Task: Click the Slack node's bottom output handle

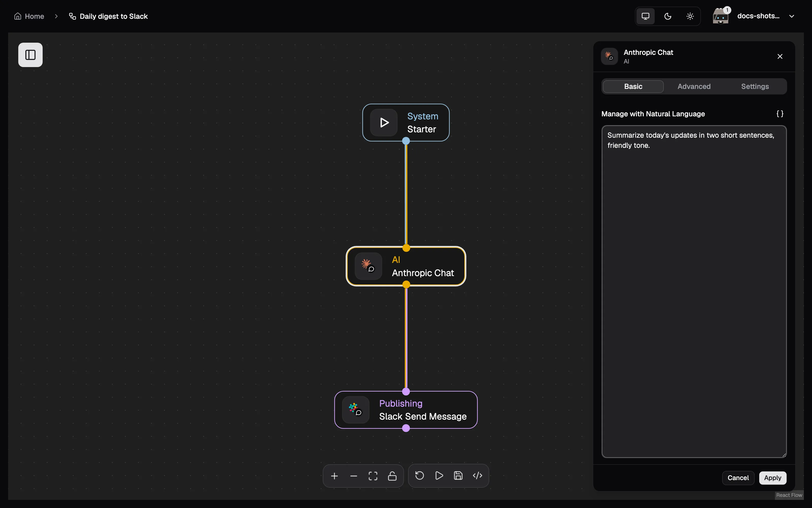Action: [x=406, y=428]
